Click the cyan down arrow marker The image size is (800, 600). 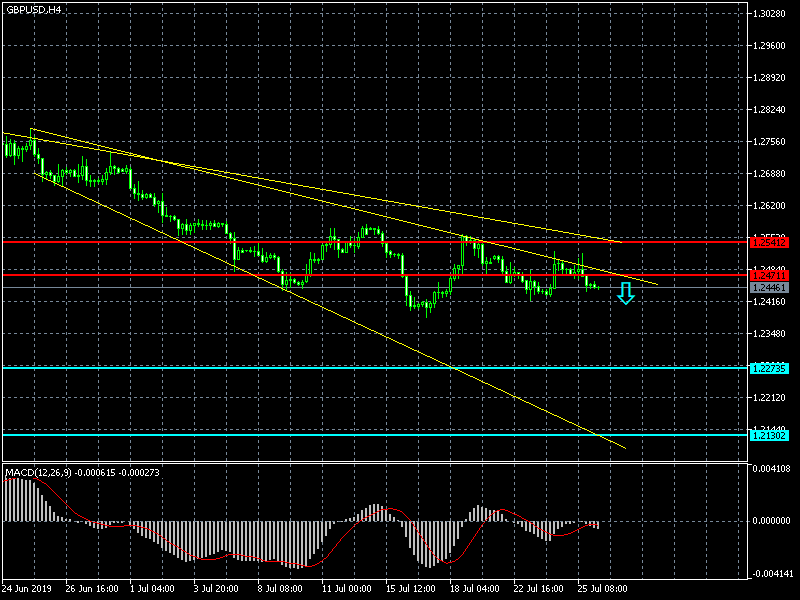(626, 293)
